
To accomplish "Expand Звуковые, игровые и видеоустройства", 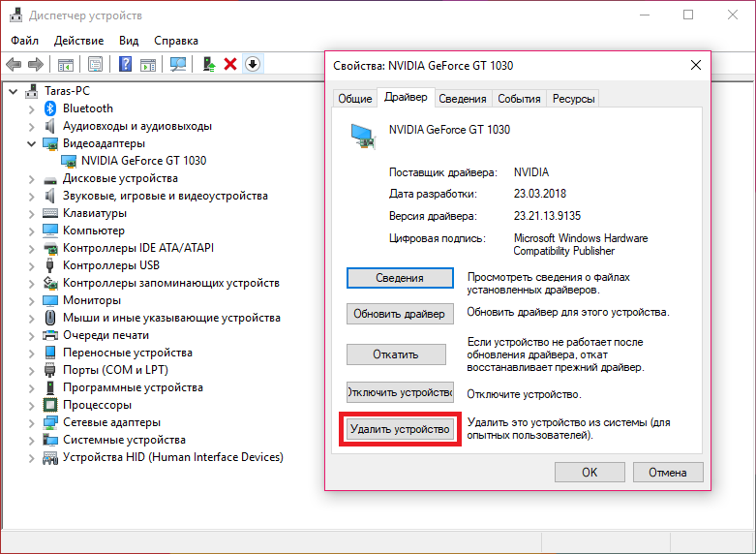I will (31, 197).
